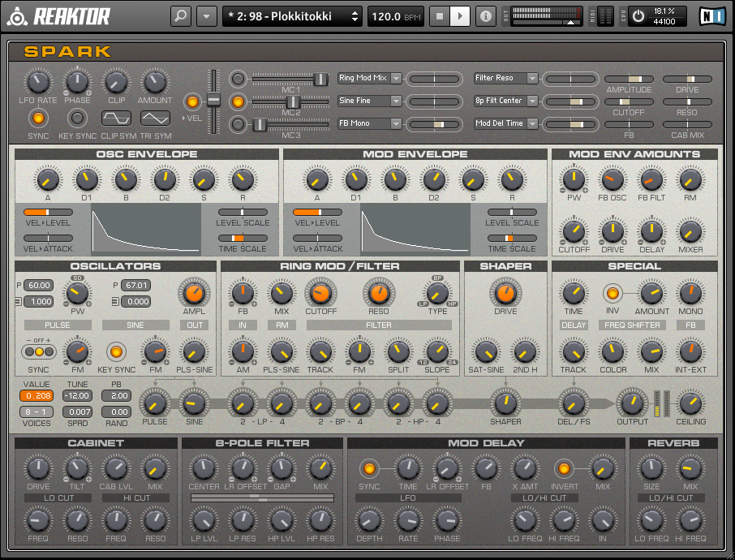This screenshot has width=735, height=560.
Task: Toggle the oscillator KEY SYNC button
Action: pos(116,351)
